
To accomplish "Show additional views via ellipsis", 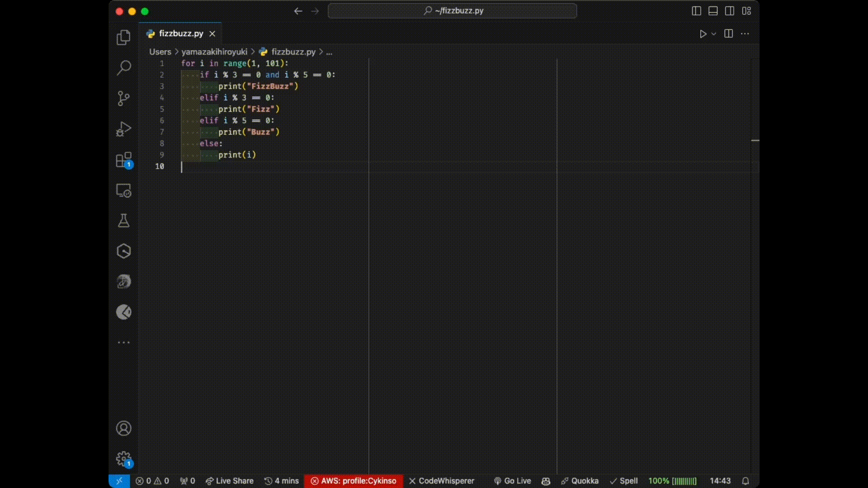I will 123,343.
